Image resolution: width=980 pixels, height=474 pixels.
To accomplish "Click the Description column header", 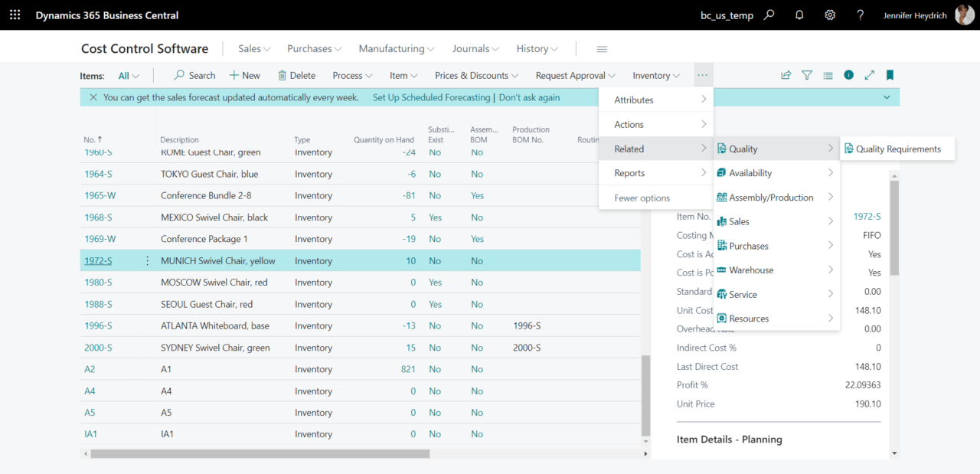I will click(x=179, y=140).
